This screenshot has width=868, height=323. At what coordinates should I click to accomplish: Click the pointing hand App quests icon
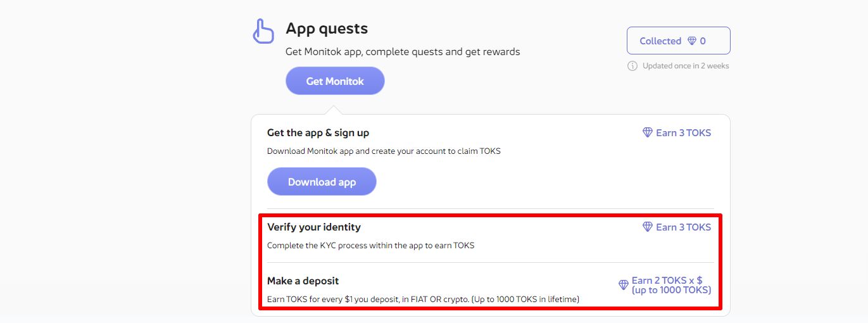coord(263,31)
